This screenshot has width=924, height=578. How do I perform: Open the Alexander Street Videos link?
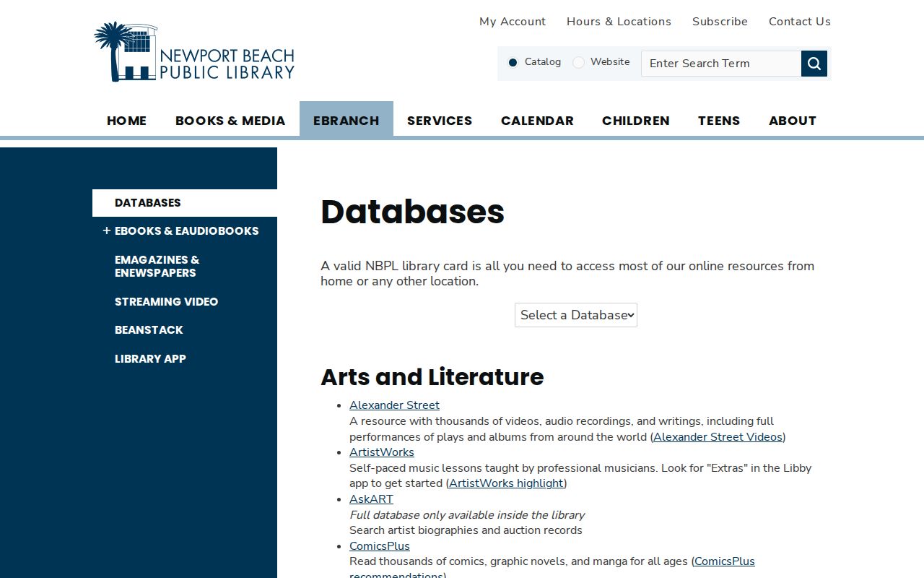(x=718, y=437)
